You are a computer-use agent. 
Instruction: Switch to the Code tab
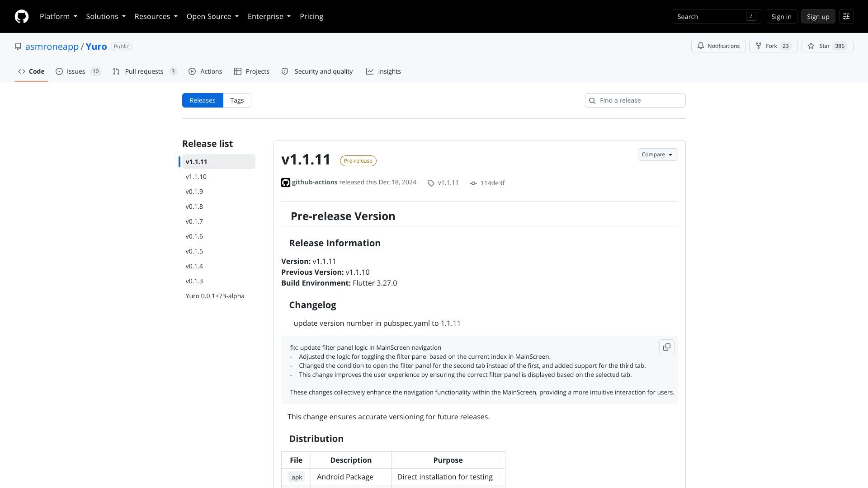tap(31, 71)
